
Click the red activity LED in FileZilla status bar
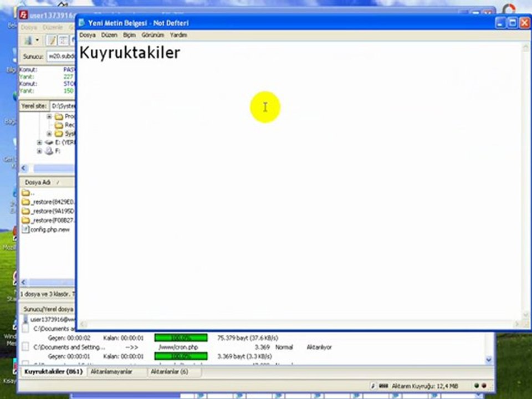point(484,386)
